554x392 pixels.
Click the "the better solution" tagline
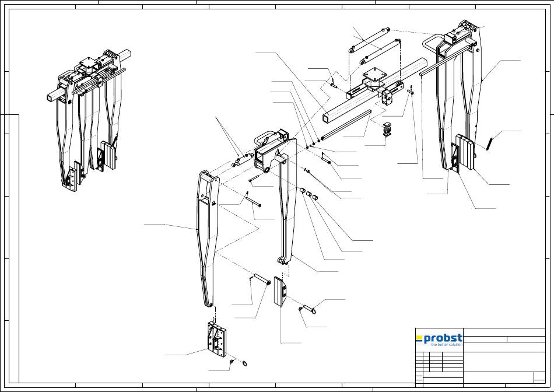(447, 345)
